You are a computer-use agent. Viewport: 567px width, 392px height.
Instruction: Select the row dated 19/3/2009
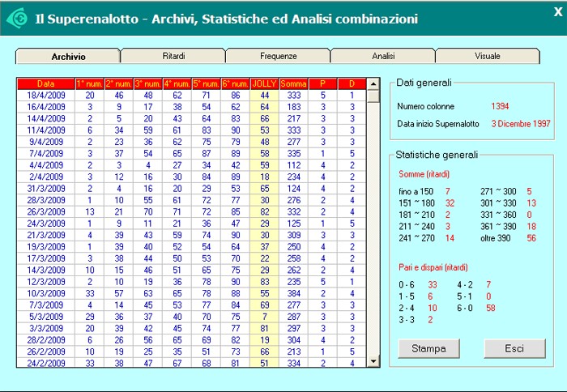point(192,247)
